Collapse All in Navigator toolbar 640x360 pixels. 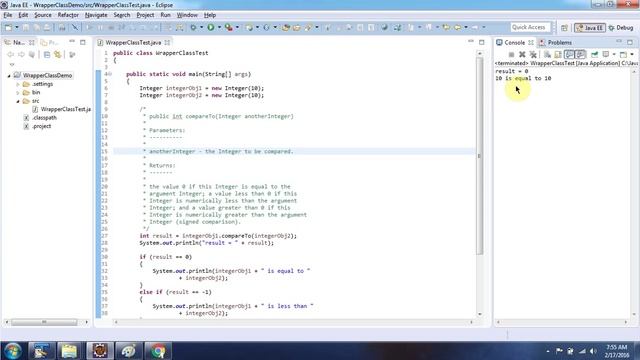(x=47, y=55)
